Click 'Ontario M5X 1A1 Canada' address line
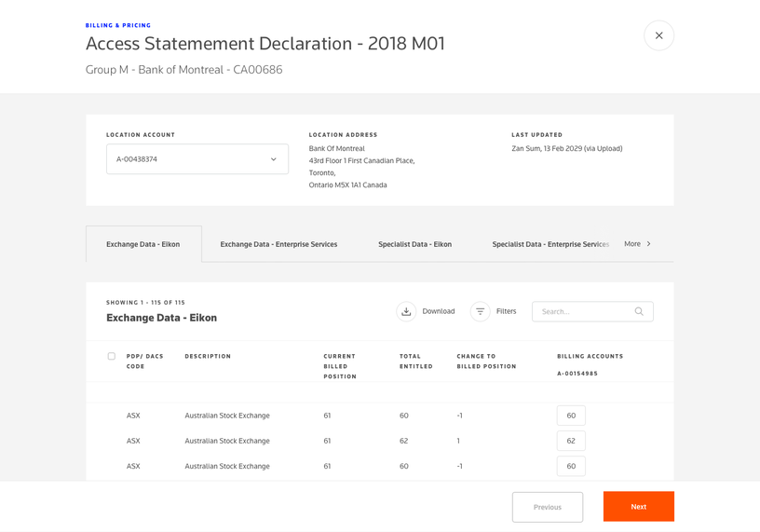 (347, 184)
